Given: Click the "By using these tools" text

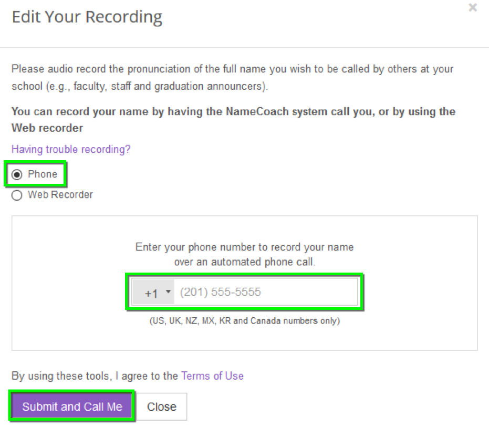Looking at the screenshot, I should [95, 376].
